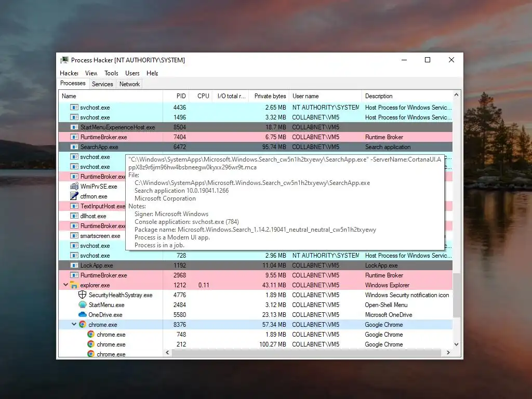Image resolution: width=532 pixels, height=399 pixels.
Task: Click the svchost.exe icon for PID 4436
Action: pos(74,107)
